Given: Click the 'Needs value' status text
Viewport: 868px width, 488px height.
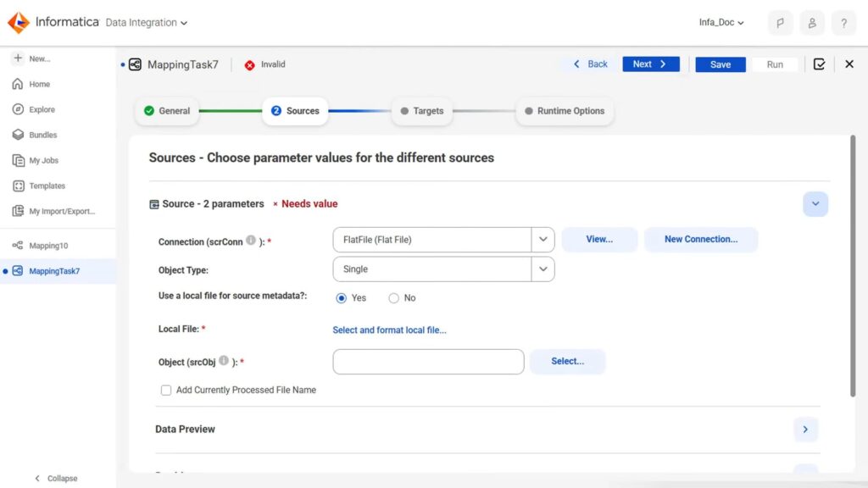Looking at the screenshot, I should 309,203.
